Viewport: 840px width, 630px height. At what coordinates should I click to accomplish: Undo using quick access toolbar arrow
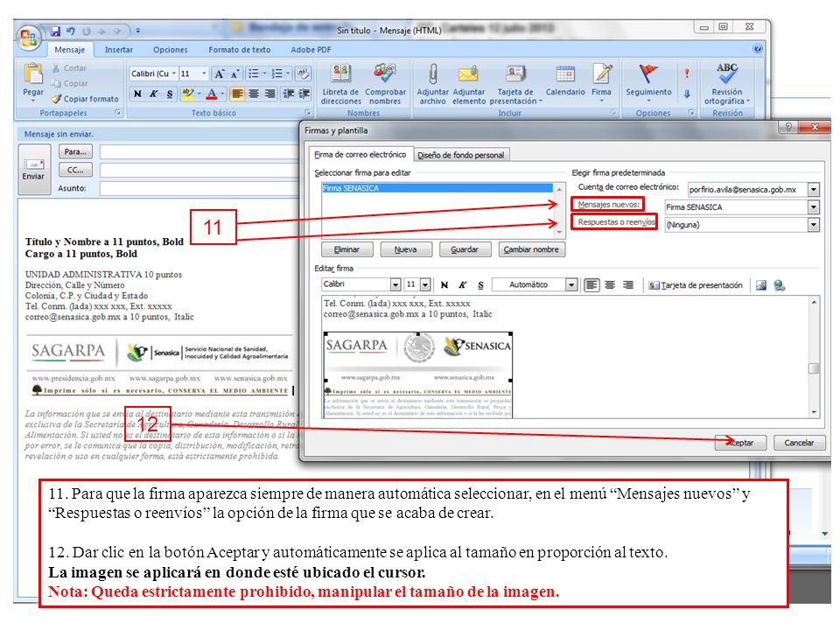click(70, 31)
